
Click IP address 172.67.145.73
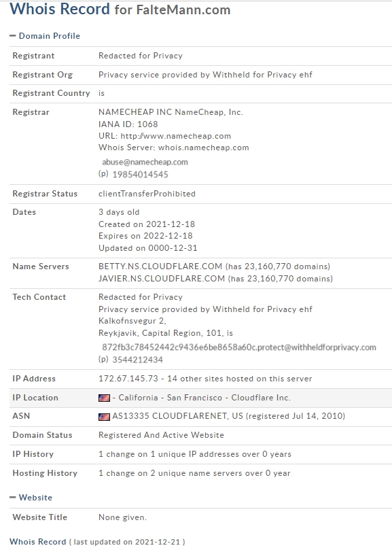pyautogui.click(x=128, y=379)
